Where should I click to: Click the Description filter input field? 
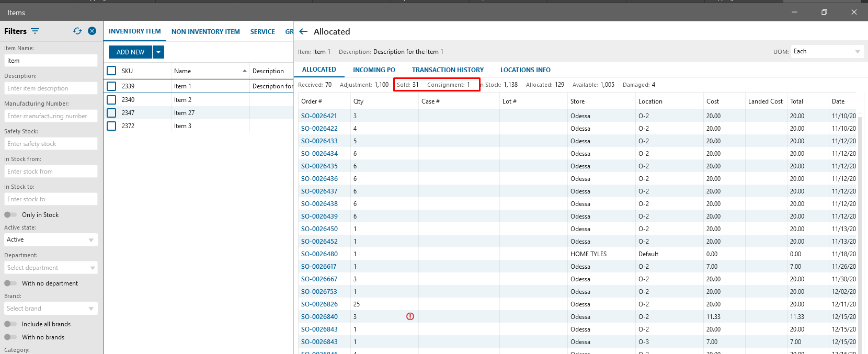pos(51,88)
